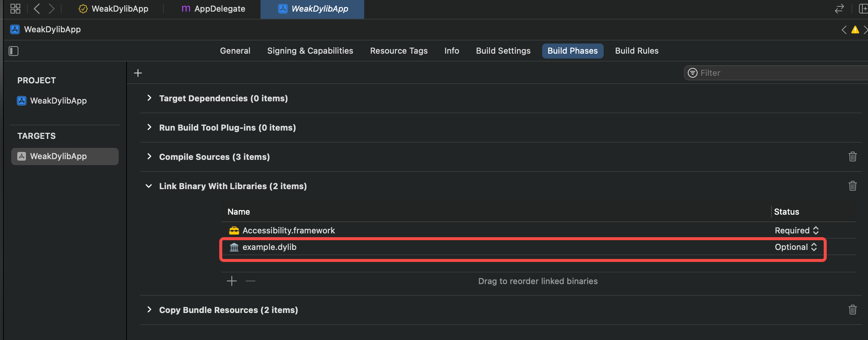Go to previous issue arrow
This screenshot has height=340, width=868.
pos(844,30)
